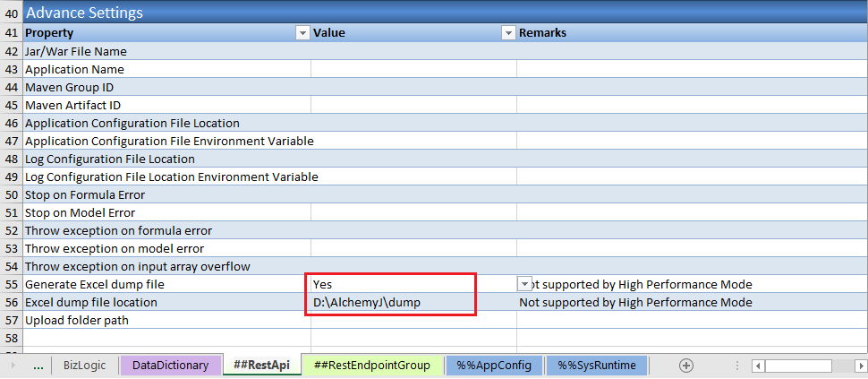
Task: Click horizontal scrollbar left arrow
Action: pyautogui.click(x=758, y=366)
